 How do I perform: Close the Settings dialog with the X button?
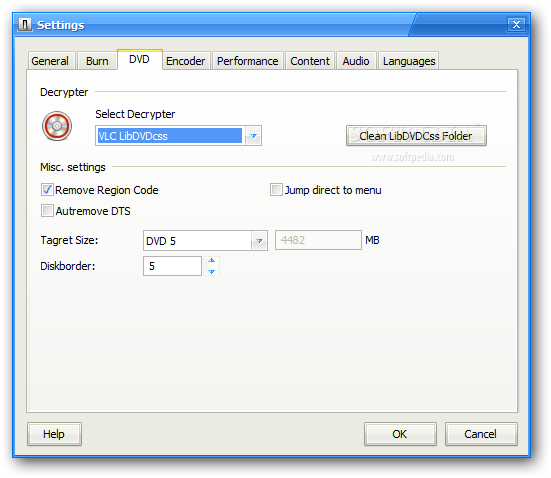pyautogui.click(x=516, y=25)
